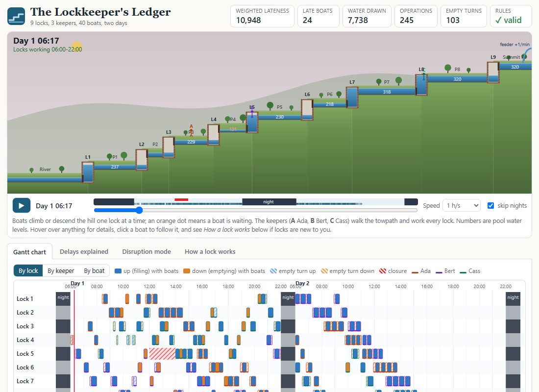539x392 pixels.
Task: Click the Late Boats stat card
Action: pyautogui.click(x=318, y=16)
